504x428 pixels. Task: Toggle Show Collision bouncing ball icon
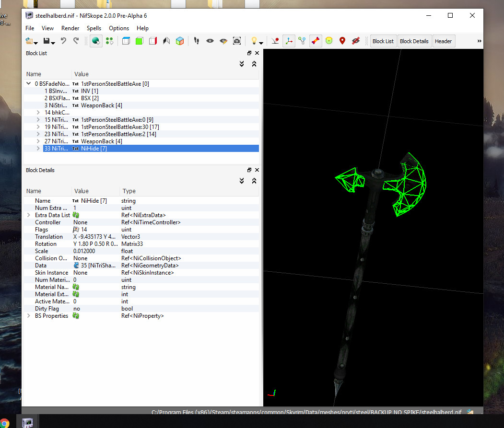(x=275, y=41)
